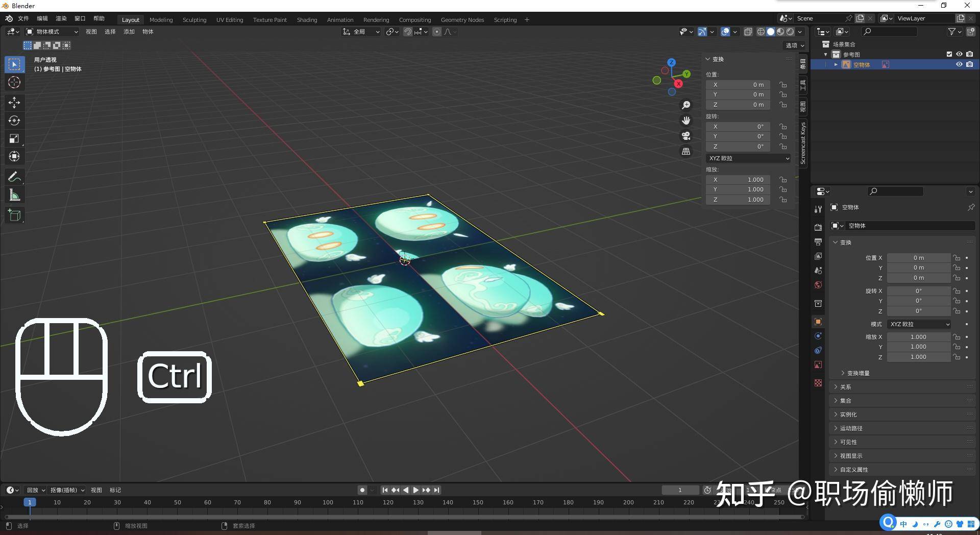Image resolution: width=980 pixels, height=535 pixels.
Task: Switch to material preview shading
Action: [x=780, y=32]
